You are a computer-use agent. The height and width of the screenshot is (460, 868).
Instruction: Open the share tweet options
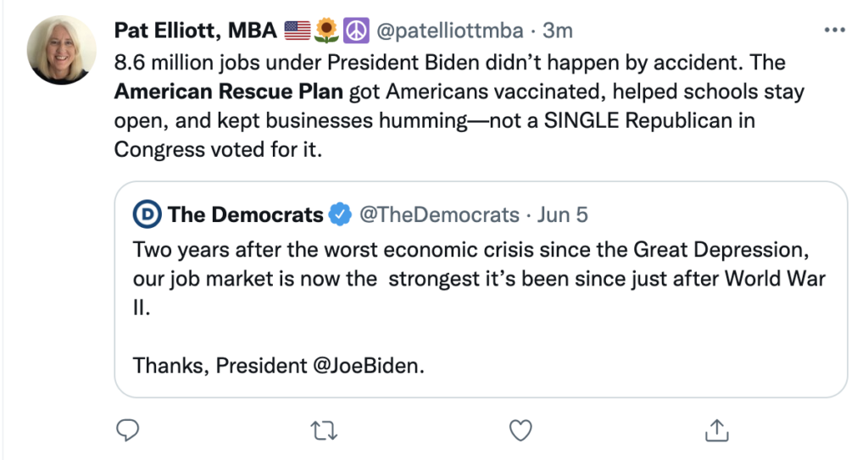[716, 431]
